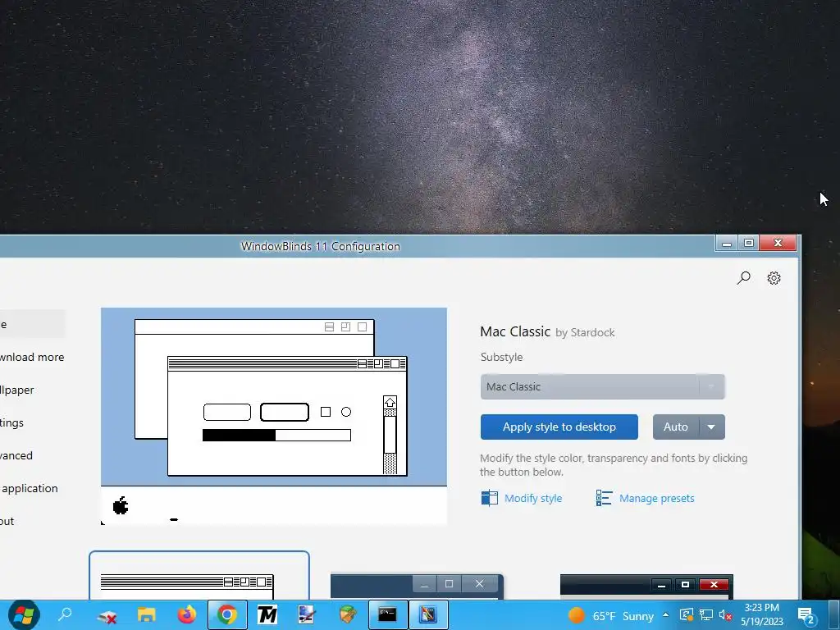Select the highlighted Style sidebar item

32,324
